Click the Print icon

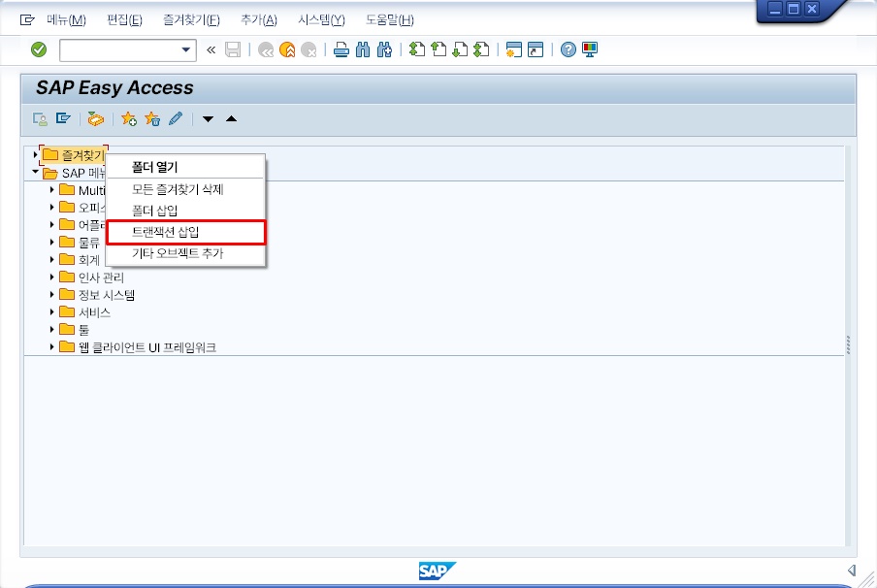click(x=341, y=49)
